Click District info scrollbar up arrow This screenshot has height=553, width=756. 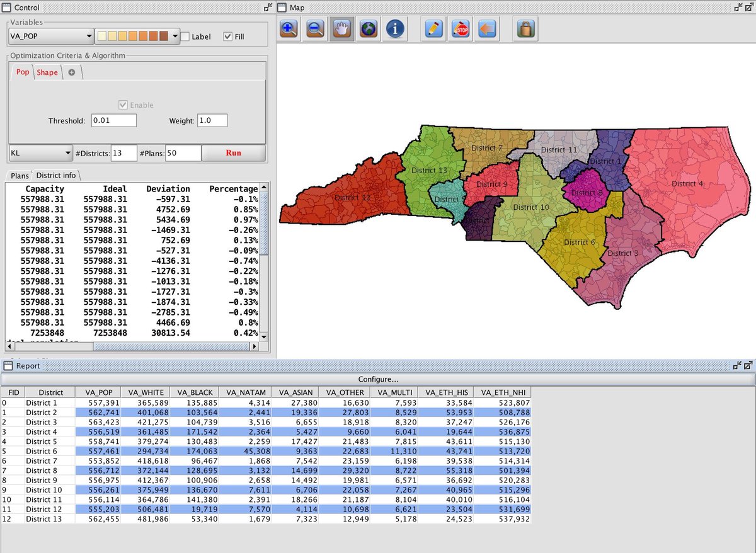264,188
